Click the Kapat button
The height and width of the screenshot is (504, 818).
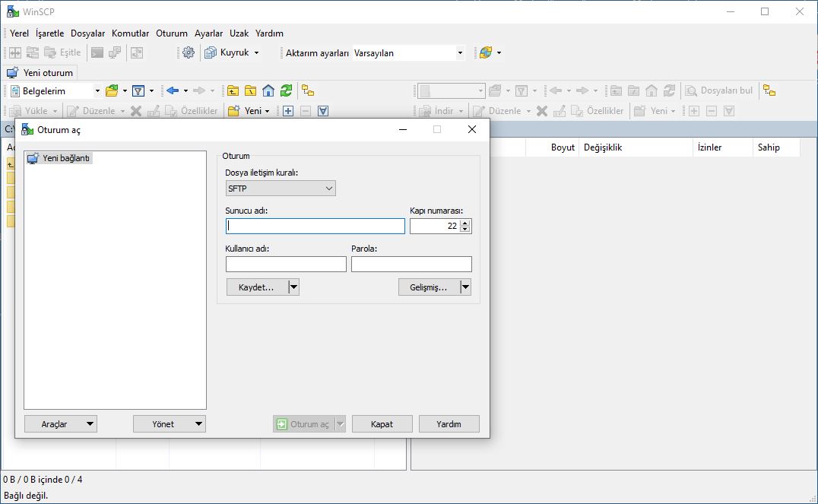coord(382,423)
